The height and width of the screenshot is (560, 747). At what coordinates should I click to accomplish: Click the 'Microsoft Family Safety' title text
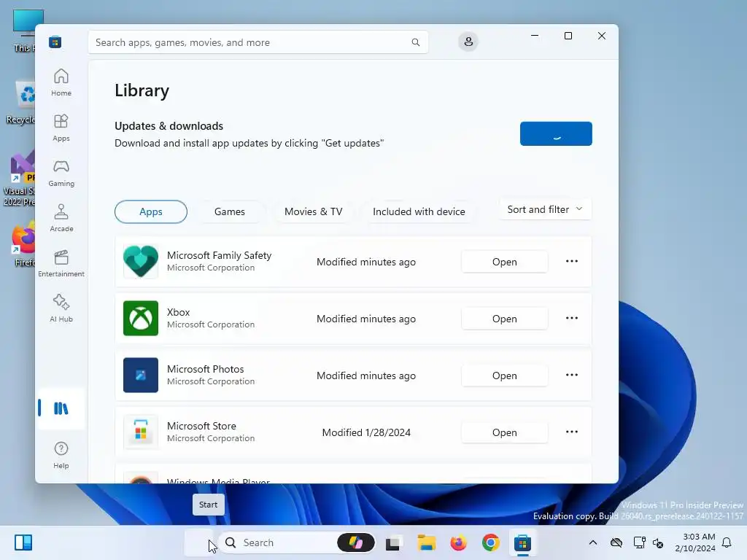coord(219,255)
